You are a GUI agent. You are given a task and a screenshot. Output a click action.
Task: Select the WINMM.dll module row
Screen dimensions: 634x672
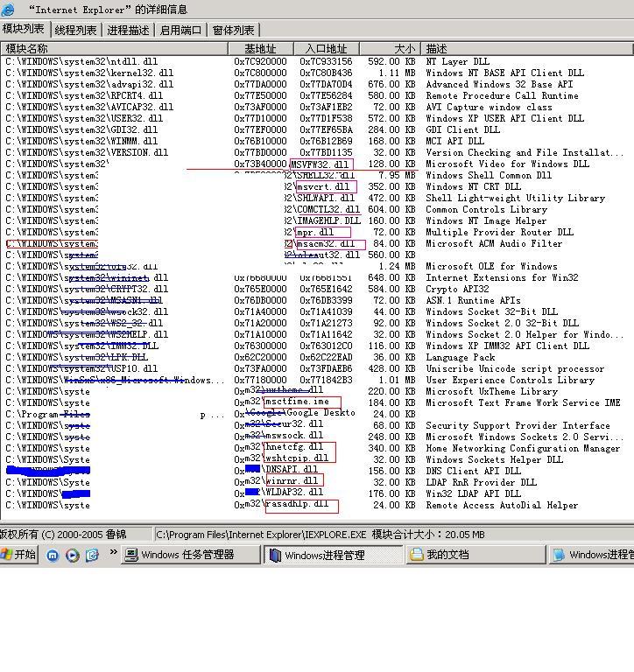tap(317, 141)
